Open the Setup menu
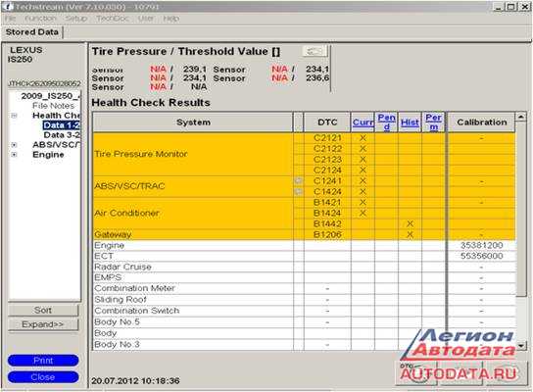This screenshot has height=392, width=533. (76, 19)
